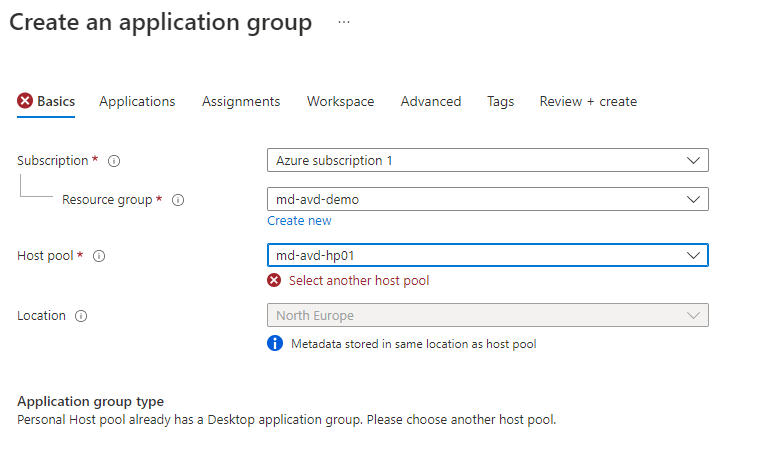The height and width of the screenshot is (467, 775).
Task: Open the Resource group dropdown showing md-avd-demo
Action: 487,199
